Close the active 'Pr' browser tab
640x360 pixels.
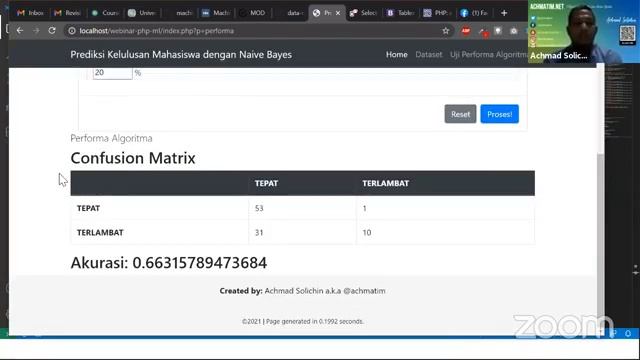[338, 13]
